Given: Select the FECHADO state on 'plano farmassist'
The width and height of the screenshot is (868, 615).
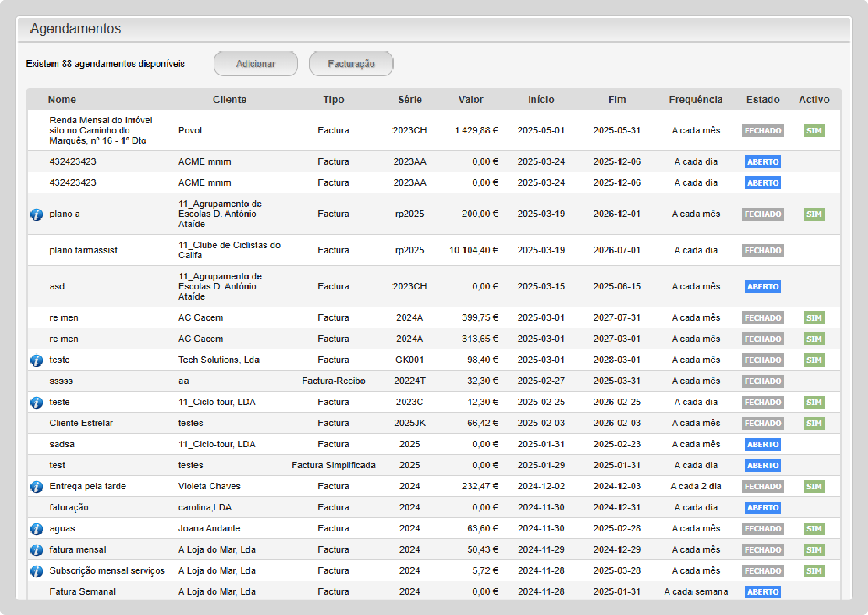Looking at the screenshot, I should coord(762,251).
